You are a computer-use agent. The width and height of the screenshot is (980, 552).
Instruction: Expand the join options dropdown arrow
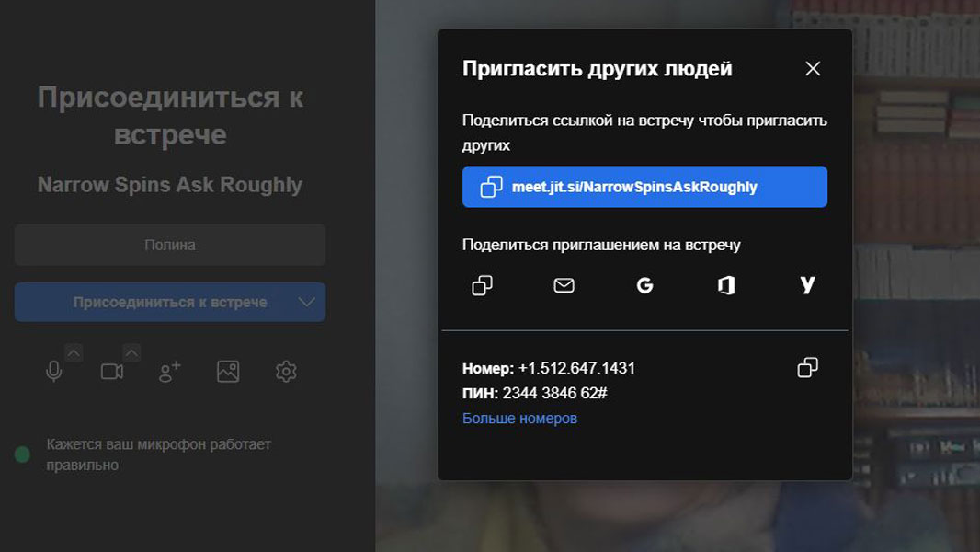click(x=307, y=302)
